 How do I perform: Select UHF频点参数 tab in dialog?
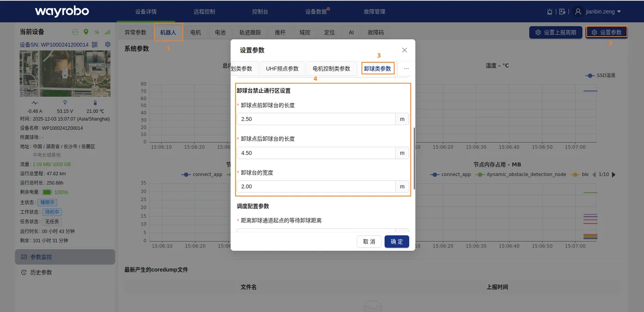pos(282,69)
